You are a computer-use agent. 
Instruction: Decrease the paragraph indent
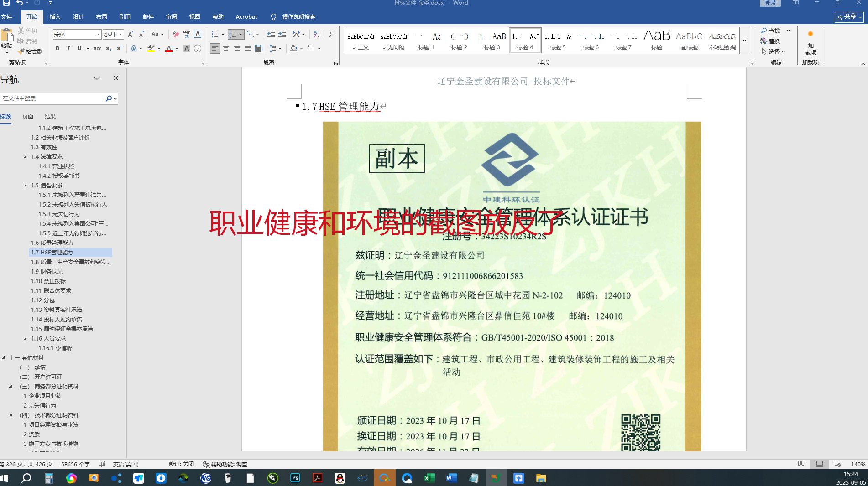point(271,34)
